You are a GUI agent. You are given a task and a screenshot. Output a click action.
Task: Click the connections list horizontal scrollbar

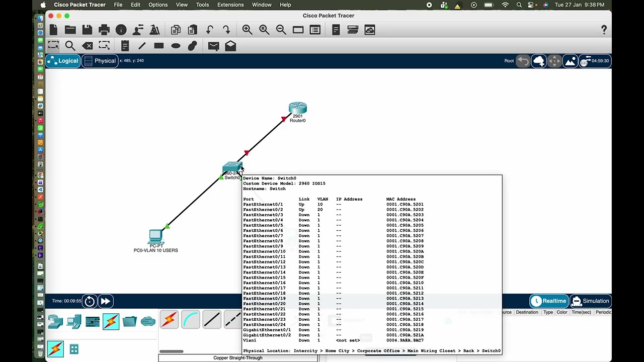pos(172,351)
